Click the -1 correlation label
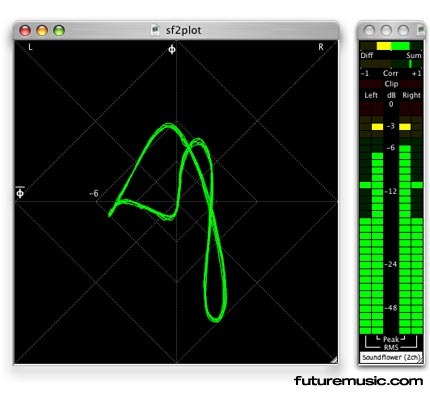 364,73
